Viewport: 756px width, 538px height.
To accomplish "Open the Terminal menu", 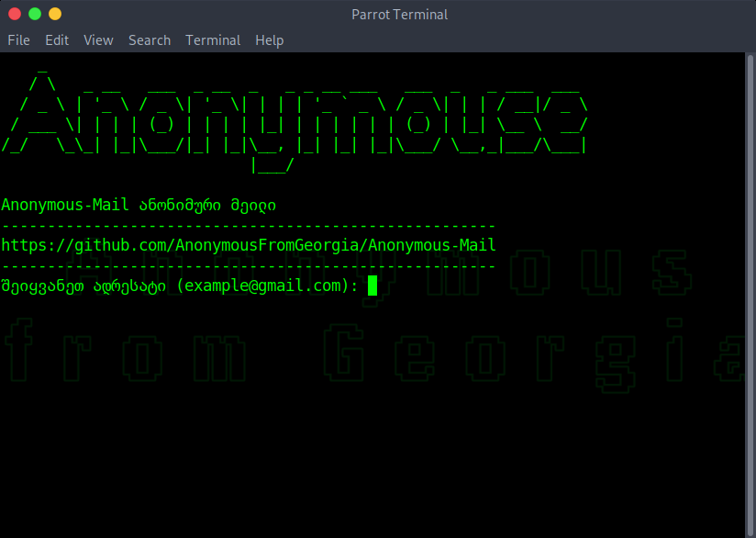I will point(213,40).
